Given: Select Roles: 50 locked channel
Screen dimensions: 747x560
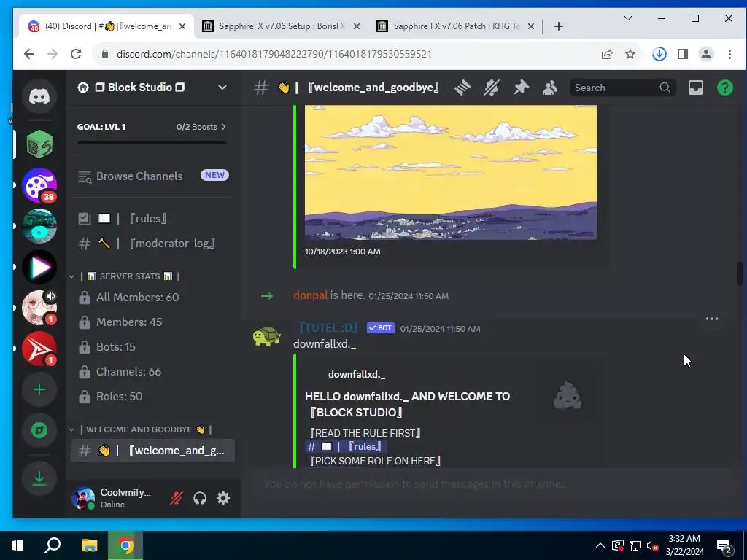Looking at the screenshot, I should 152,396.
